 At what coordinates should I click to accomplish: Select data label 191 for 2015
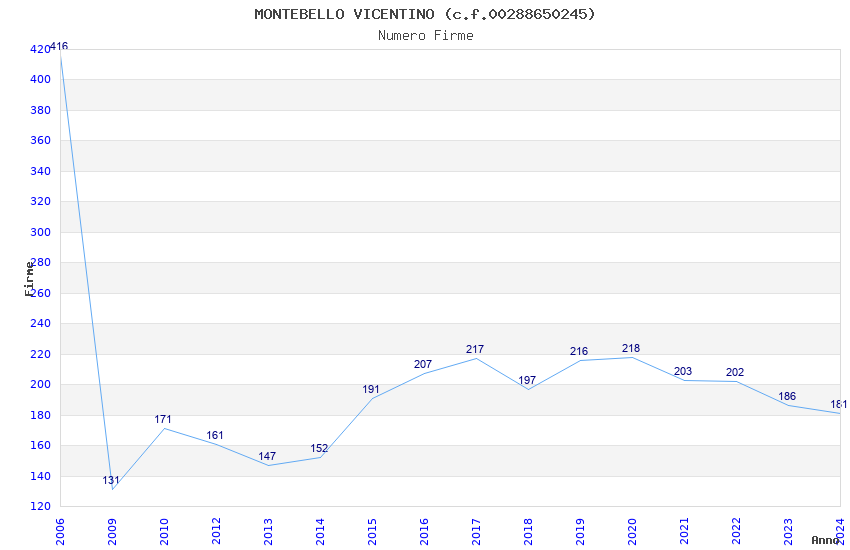tap(371, 390)
